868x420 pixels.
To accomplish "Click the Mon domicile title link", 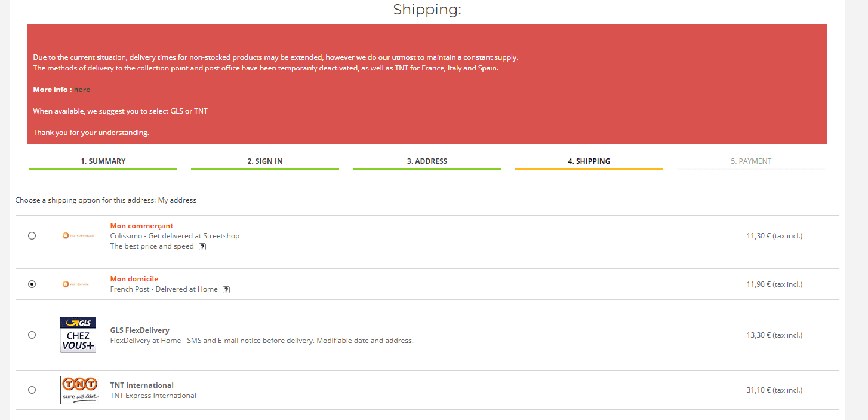I will (134, 279).
